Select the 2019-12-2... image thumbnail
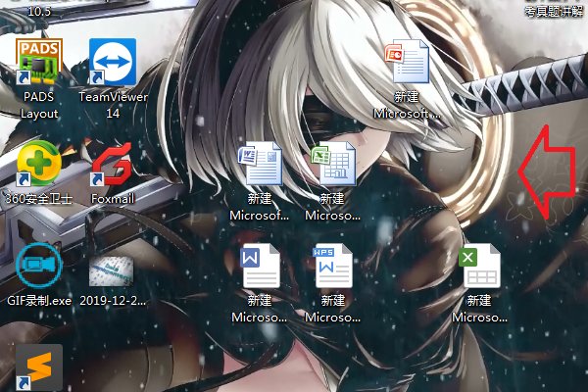 (x=112, y=271)
